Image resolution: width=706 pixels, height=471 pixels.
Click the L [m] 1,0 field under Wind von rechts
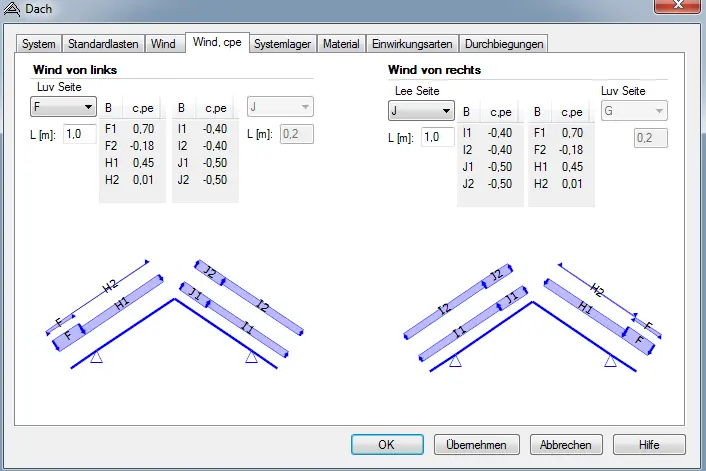point(438,137)
